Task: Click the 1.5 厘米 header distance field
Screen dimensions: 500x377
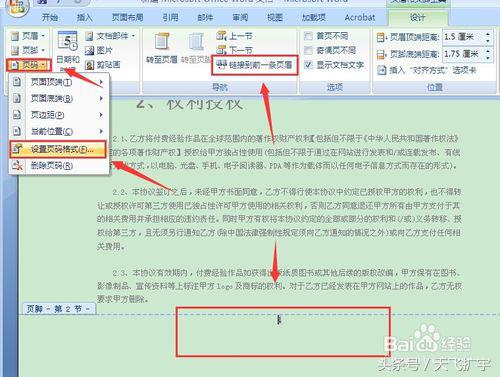Action: 463,37
